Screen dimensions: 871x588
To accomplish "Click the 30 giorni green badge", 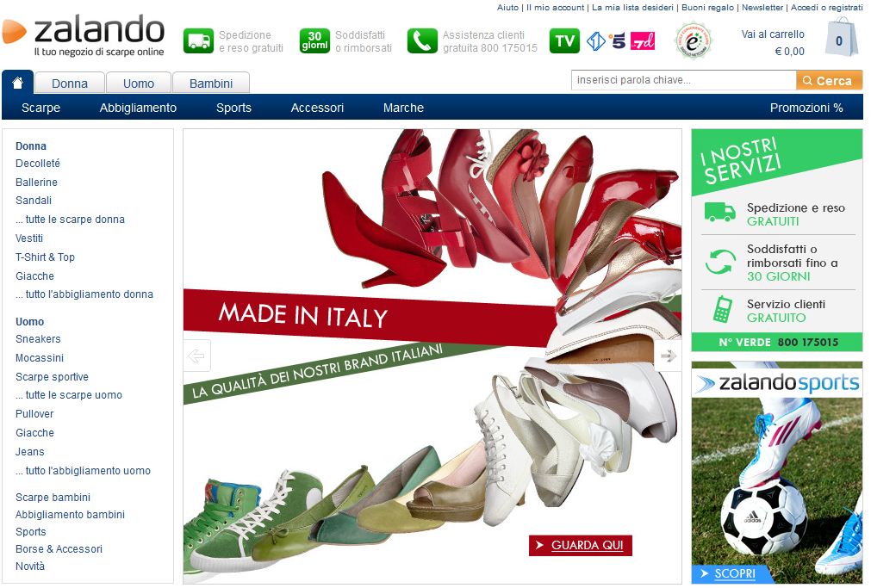I will tap(314, 41).
